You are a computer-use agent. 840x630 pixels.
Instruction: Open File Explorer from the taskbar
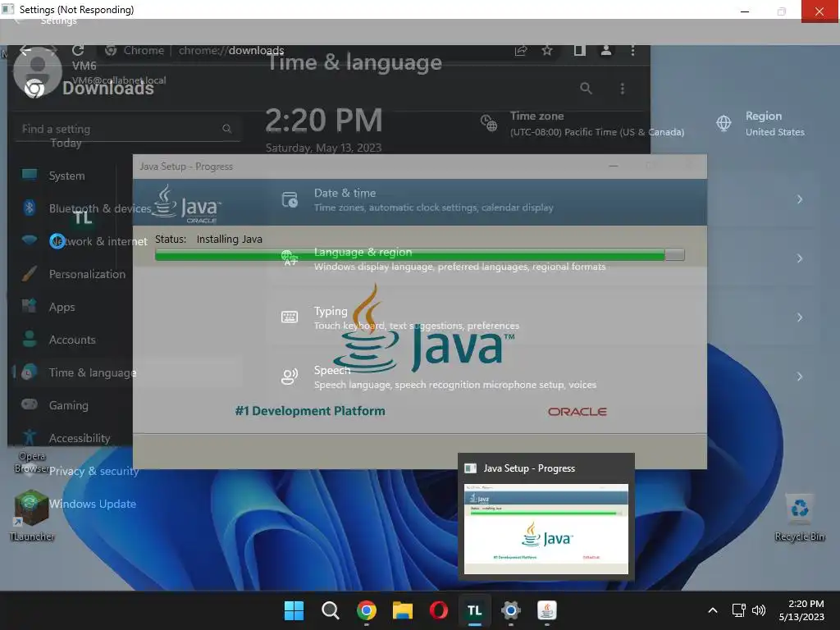(402, 610)
